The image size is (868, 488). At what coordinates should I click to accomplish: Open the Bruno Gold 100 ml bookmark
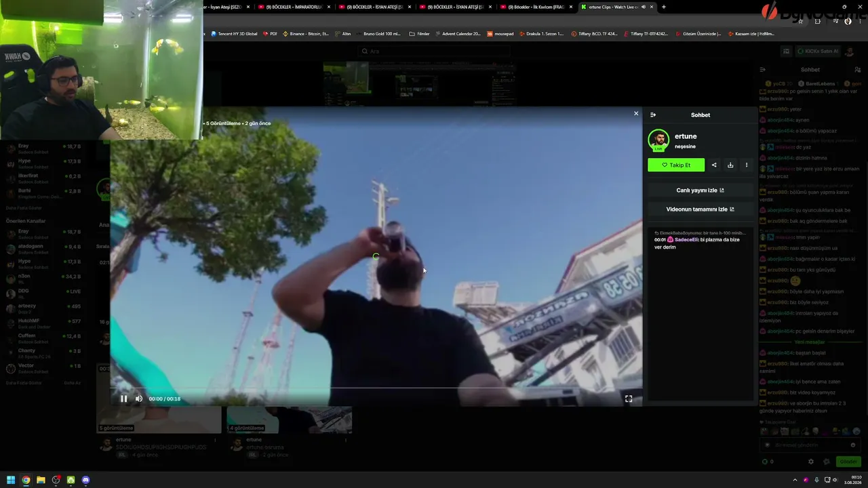pyautogui.click(x=378, y=33)
